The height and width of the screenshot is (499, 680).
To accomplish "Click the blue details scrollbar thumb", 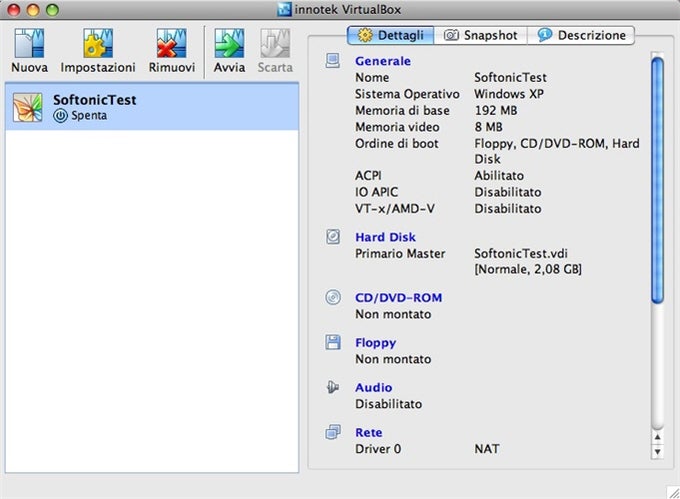I will [x=657, y=180].
